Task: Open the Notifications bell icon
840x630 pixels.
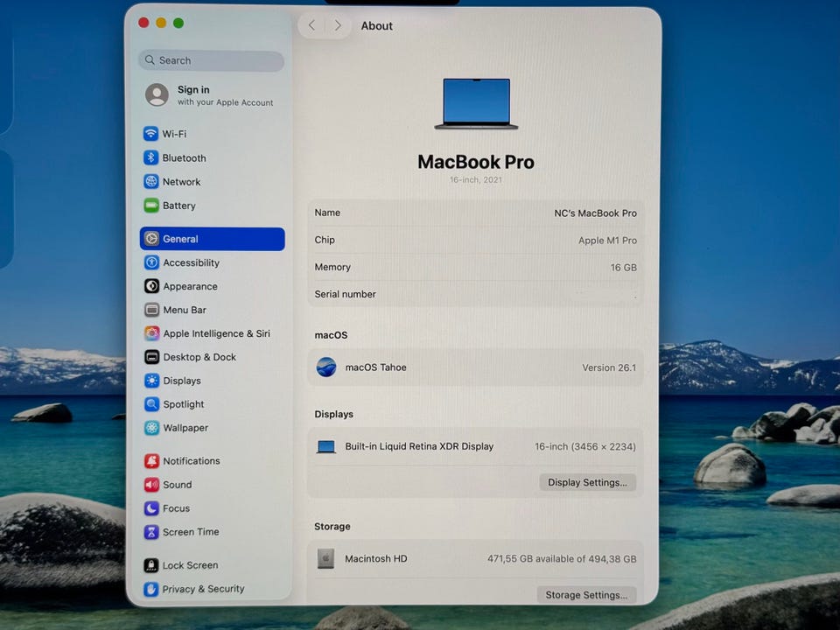Action: [151, 461]
